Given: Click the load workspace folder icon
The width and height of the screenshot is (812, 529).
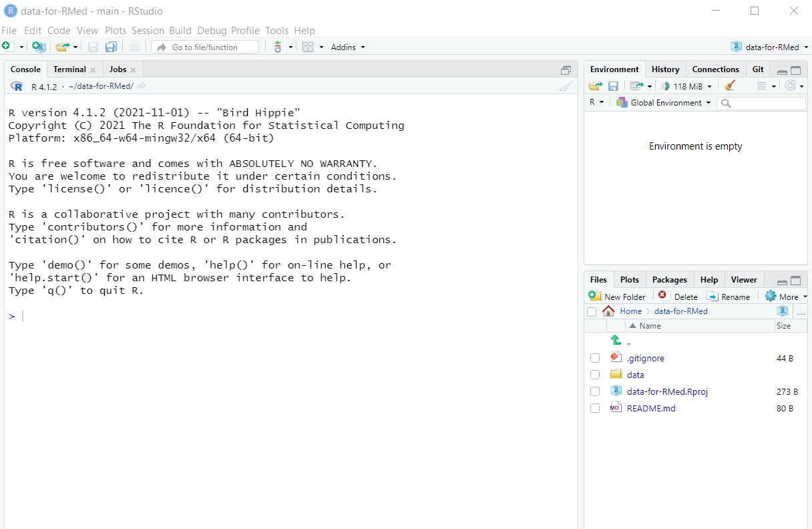Looking at the screenshot, I should pyautogui.click(x=595, y=85).
